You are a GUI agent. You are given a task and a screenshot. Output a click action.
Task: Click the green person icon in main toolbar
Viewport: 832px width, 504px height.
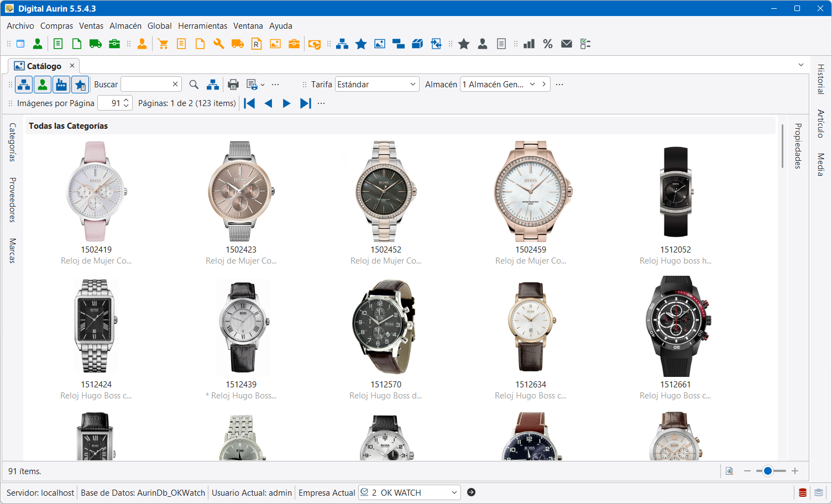[38, 44]
